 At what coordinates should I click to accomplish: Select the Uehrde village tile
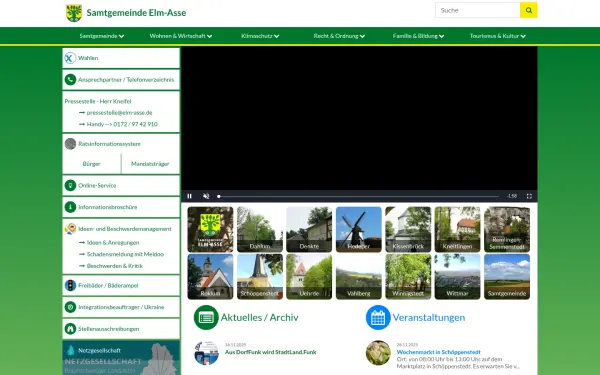click(309, 276)
